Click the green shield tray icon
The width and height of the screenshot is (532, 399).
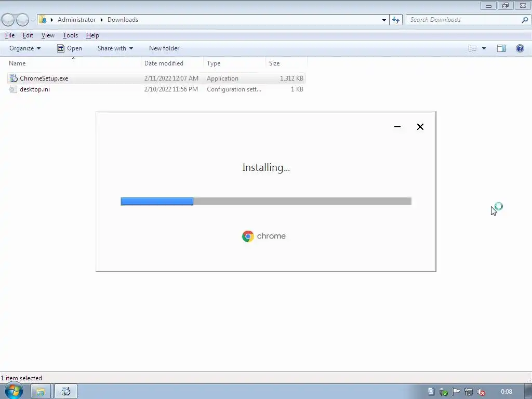[443, 392]
